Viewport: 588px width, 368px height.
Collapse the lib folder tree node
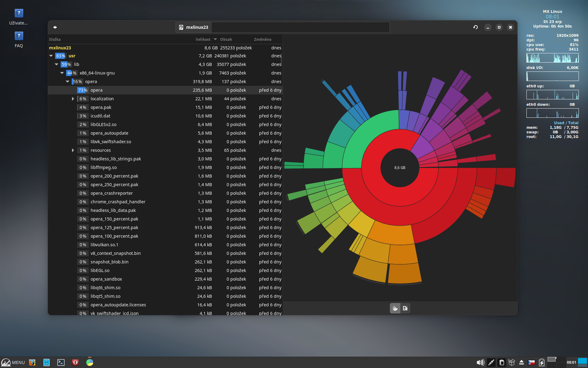pyautogui.click(x=57, y=64)
